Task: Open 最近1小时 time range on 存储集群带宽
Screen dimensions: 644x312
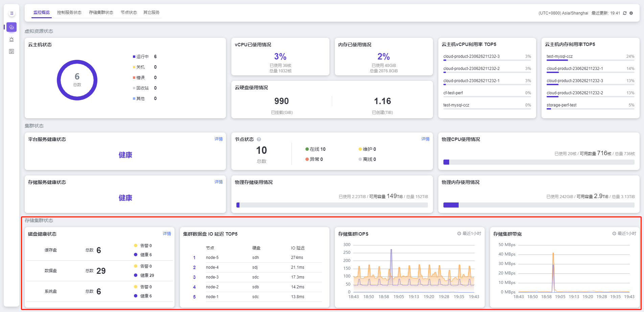Action: pyautogui.click(x=624, y=234)
